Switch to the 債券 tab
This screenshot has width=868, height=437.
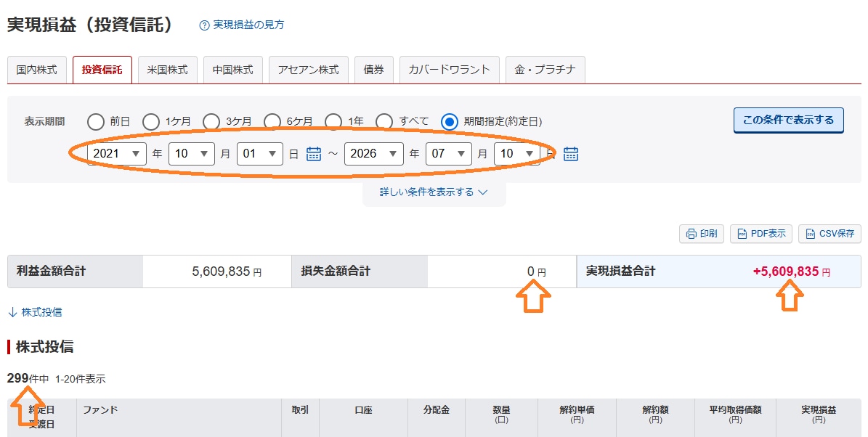click(x=373, y=70)
